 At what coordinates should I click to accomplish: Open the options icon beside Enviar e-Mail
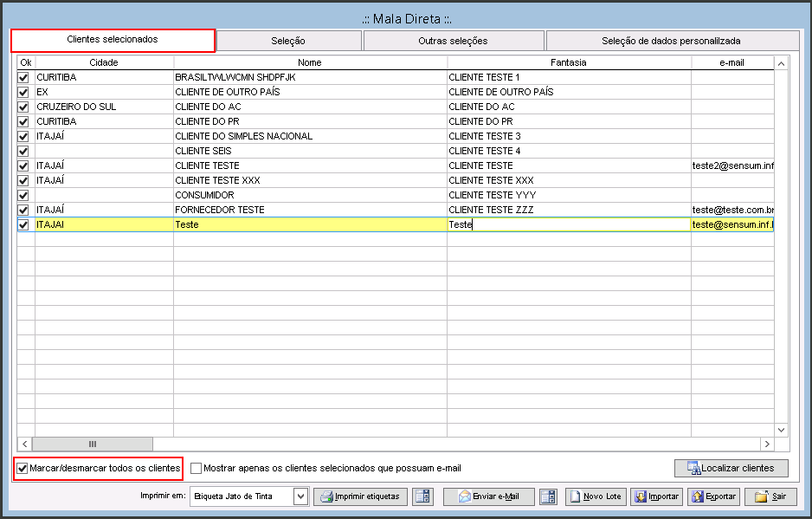coord(549,496)
